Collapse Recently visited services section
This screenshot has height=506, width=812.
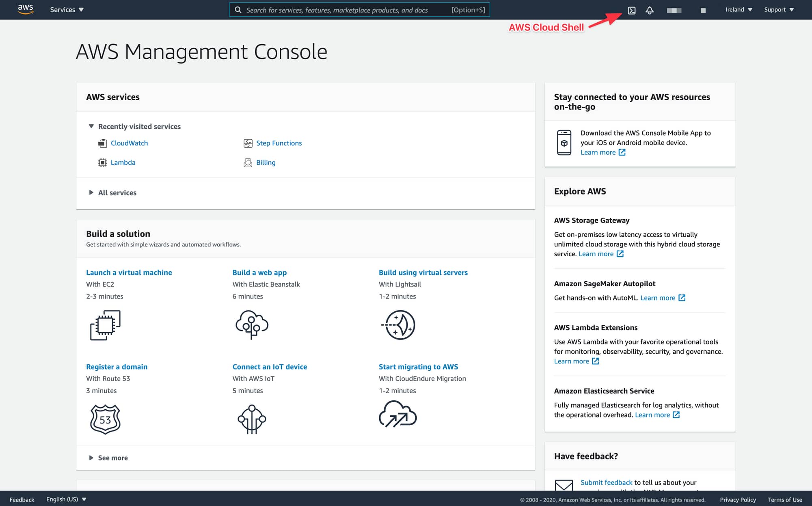click(134, 126)
